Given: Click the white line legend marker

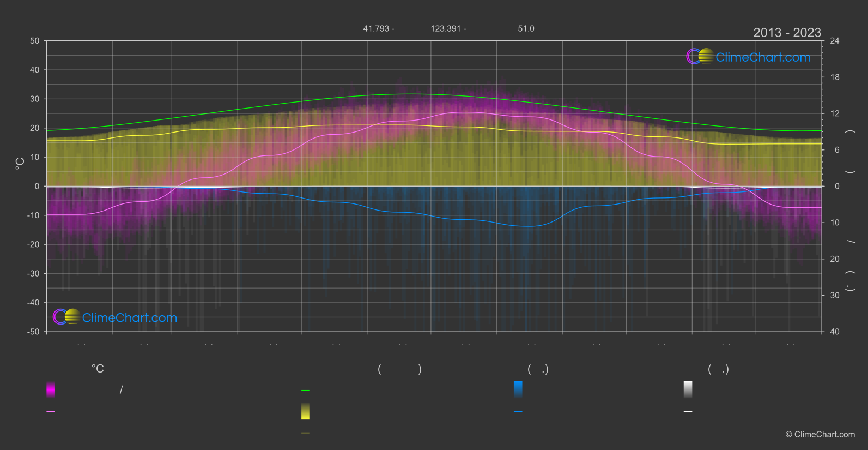Looking at the screenshot, I should pos(688,411).
